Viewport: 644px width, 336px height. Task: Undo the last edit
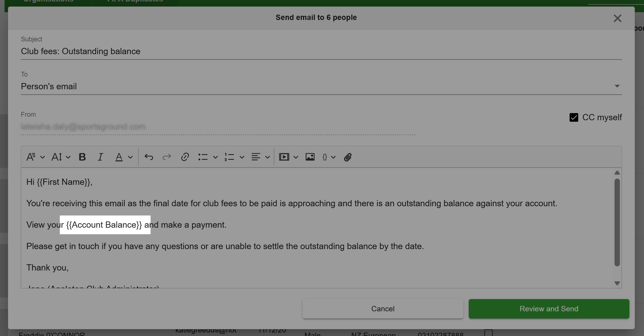[149, 157]
